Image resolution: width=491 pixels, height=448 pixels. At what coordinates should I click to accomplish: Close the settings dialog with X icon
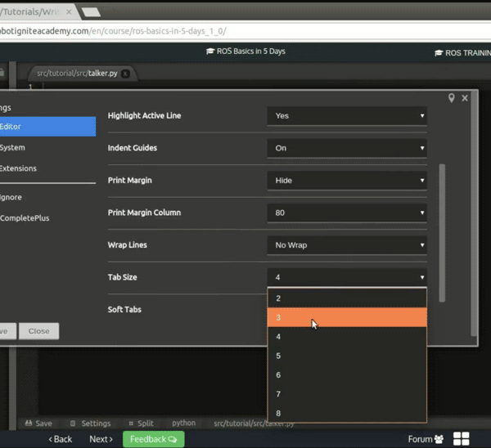(x=465, y=98)
